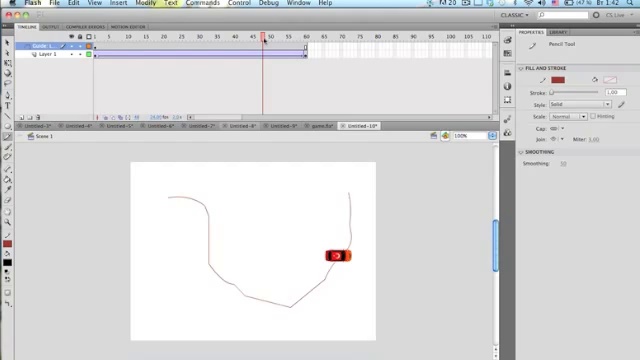
Task: Select the Deco tool
Action: tap(7, 157)
